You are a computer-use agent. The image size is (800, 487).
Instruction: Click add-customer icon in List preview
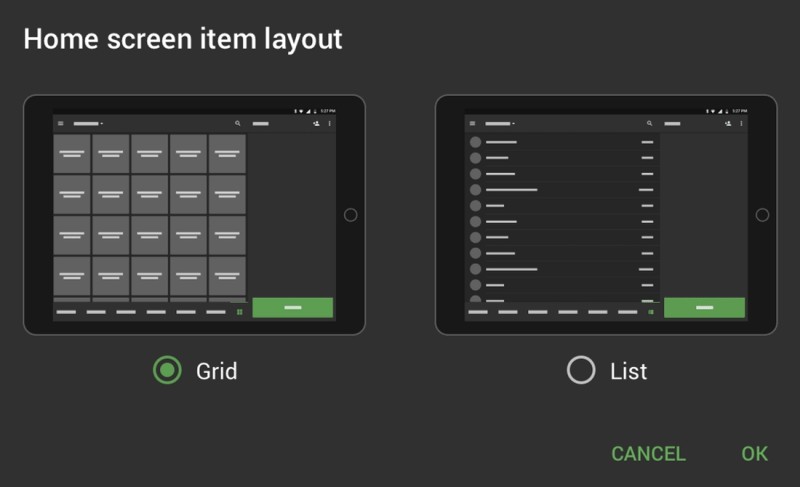click(x=728, y=123)
